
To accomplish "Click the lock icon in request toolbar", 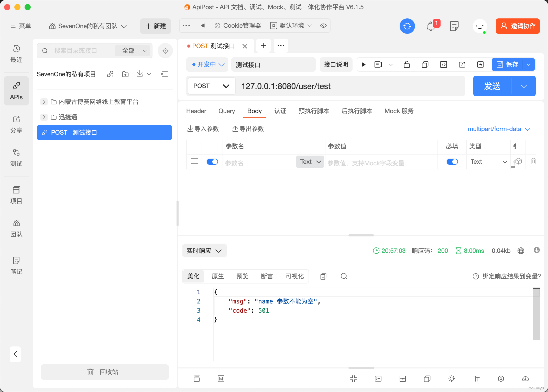I will click(x=407, y=64).
